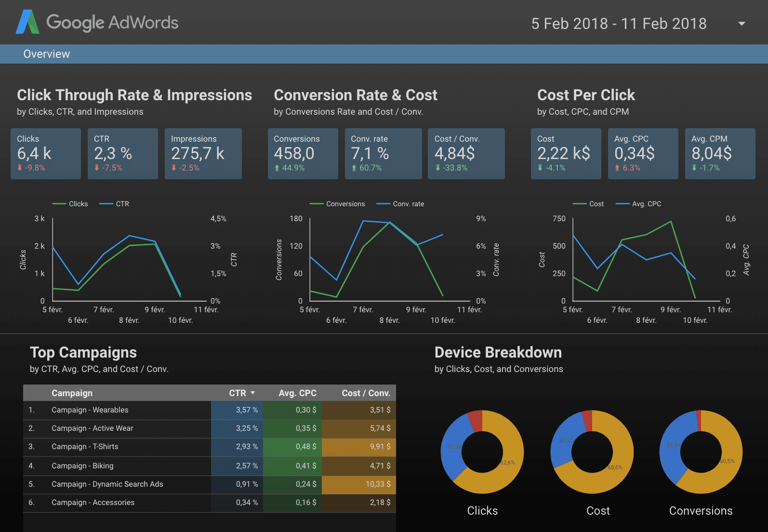Click the Cost / Conv. scorecard down arrow
Viewport: 768px width, 532px height.
437,168
